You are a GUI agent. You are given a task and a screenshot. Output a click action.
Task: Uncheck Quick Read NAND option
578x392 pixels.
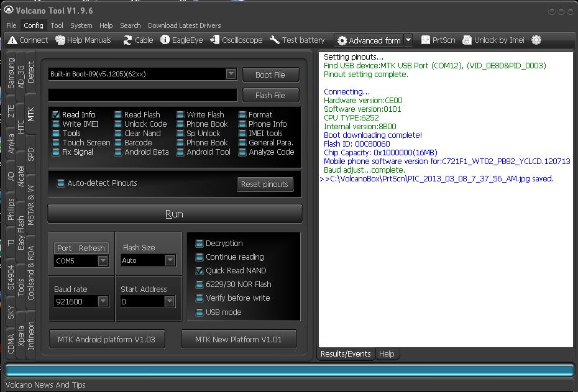coord(200,271)
